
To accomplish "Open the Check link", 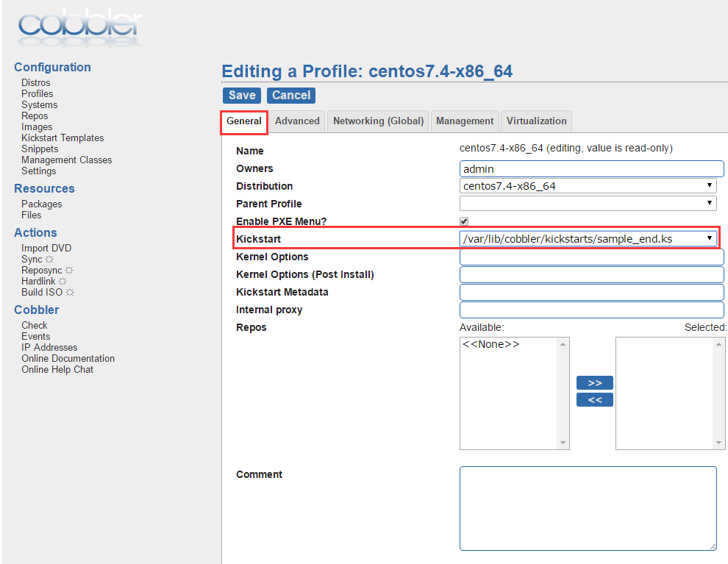I will [x=35, y=326].
